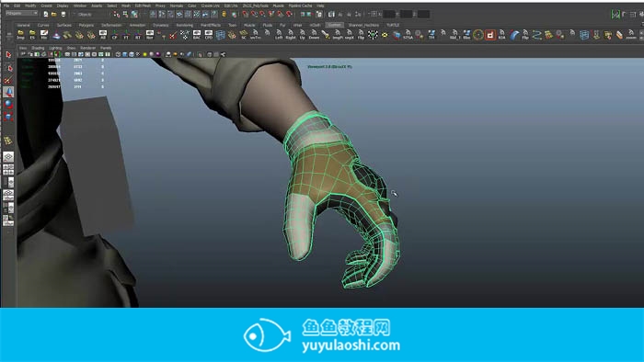This screenshot has height=362, width=644.
Task: Click the red 'd' shelf icon
Action: click(x=490, y=35)
